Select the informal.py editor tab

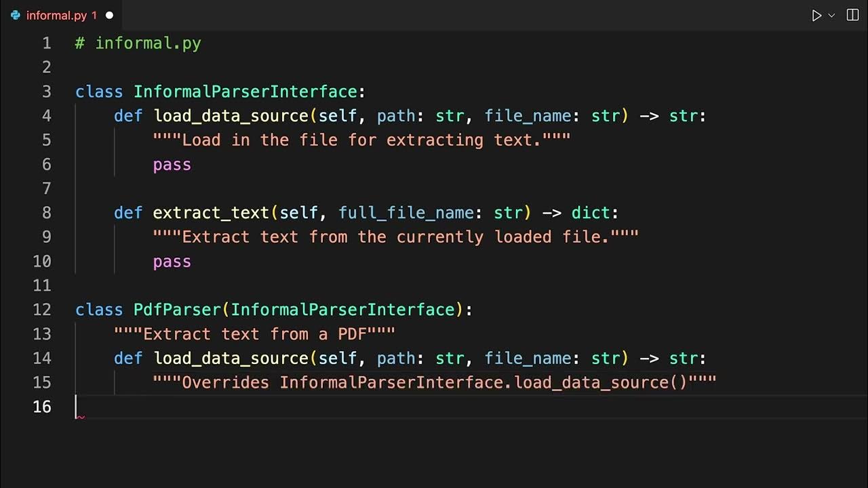pos(57,16)
